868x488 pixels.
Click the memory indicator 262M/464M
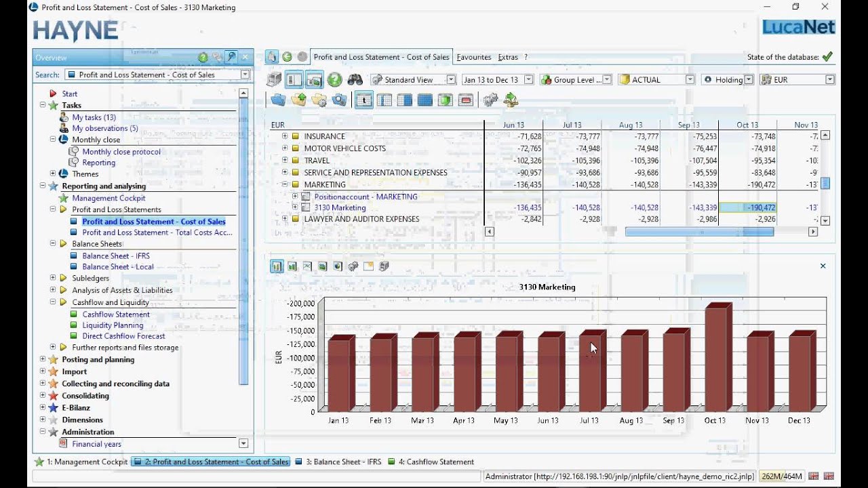[781, 476]
